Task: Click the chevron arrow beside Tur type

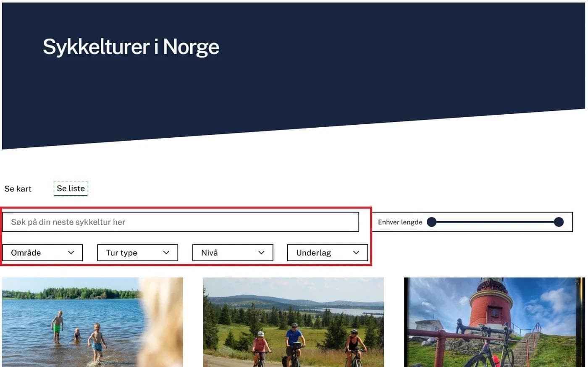Action: [x=166, y=253]
